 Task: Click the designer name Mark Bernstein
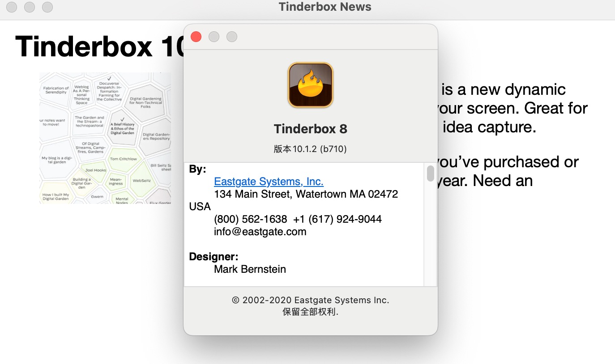[x=250, y=269]
